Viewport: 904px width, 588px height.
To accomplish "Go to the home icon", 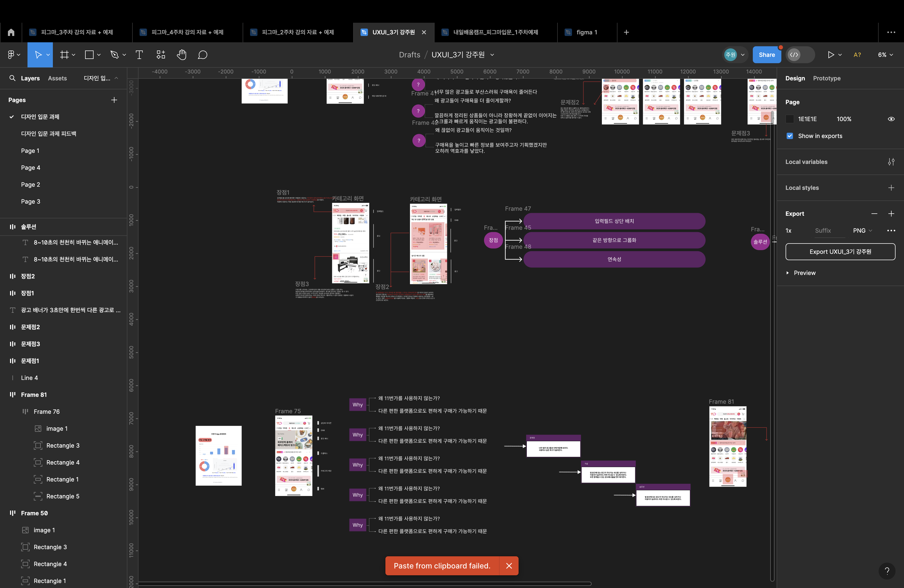I will [x=11, y=32].
